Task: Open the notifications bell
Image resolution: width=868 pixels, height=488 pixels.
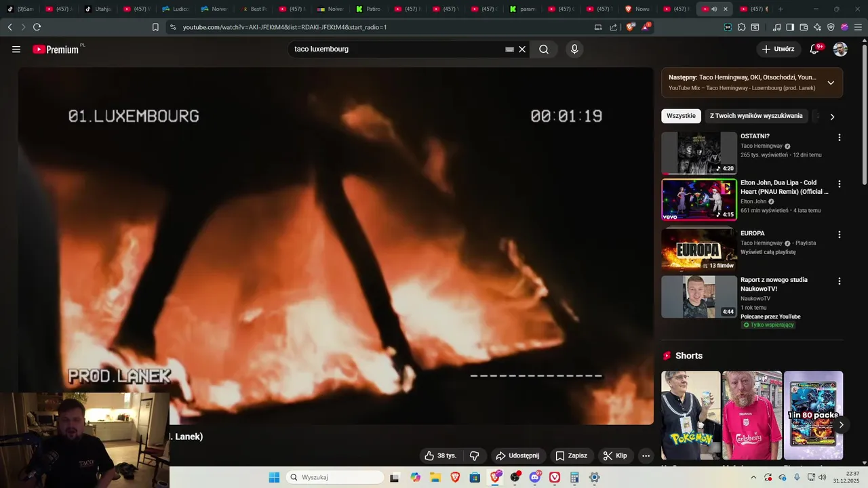Action: (x=815, y=49)
